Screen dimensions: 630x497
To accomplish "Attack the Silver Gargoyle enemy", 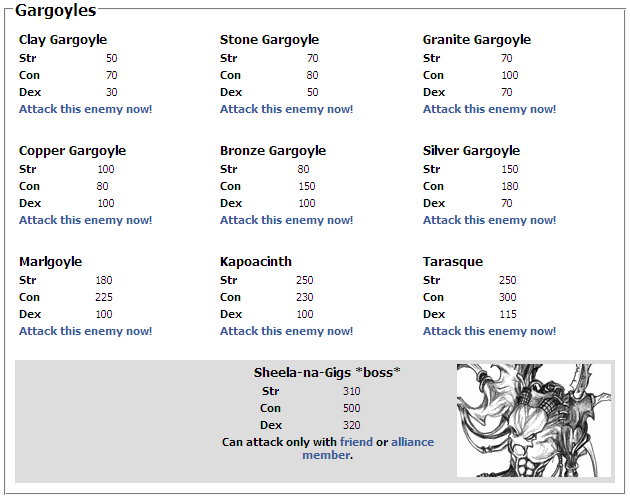I will pyautogui.click(x=489, y=220).
